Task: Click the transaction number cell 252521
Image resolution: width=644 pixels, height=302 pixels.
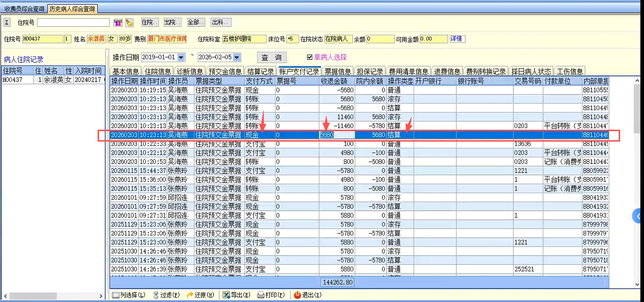Action: 528,269
